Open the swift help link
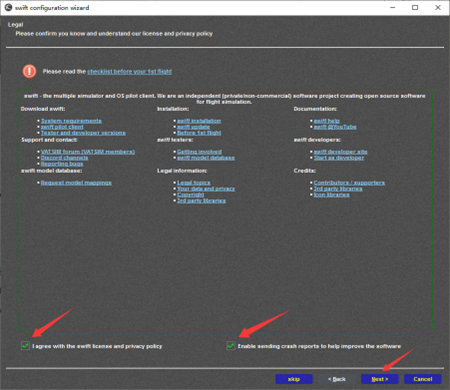This screenshot has height=390, width=450. [x=327, y=121]
